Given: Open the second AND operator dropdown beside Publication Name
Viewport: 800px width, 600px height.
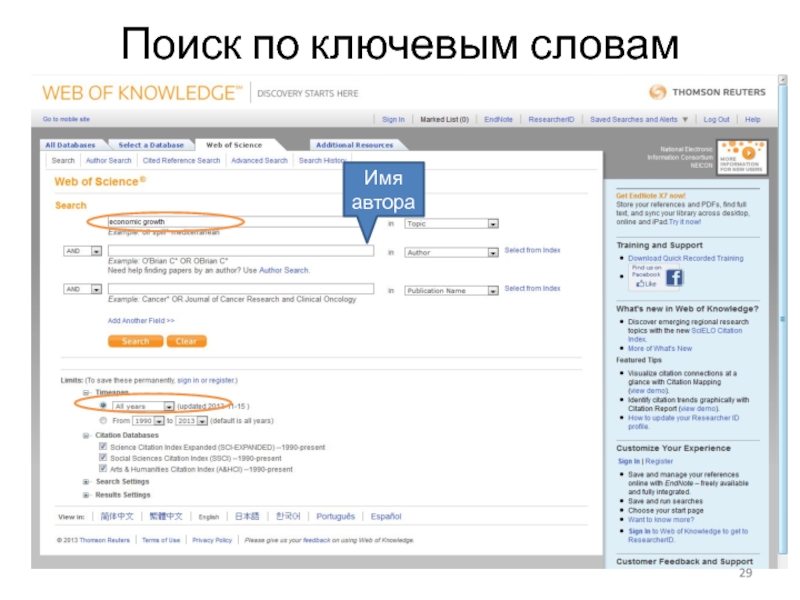Looking at the screenshot, I should pyautogui.click(x=83, y=289).
